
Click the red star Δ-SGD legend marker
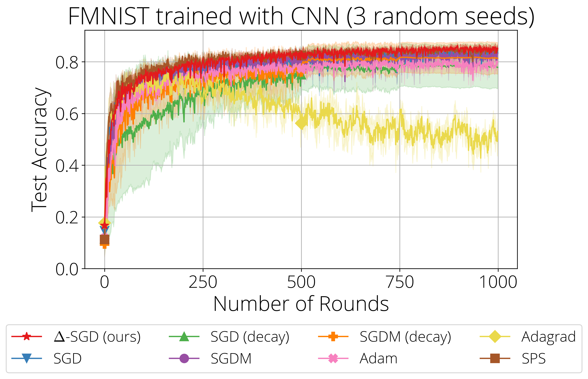click(27, 336)
